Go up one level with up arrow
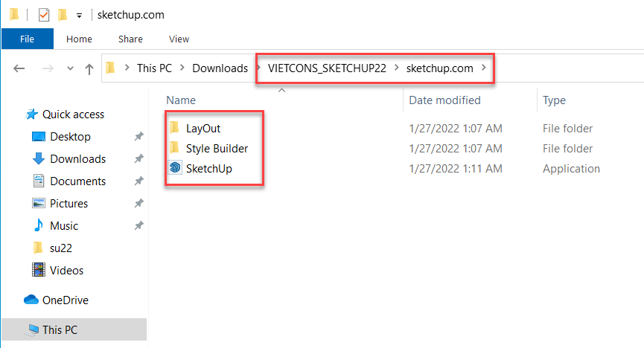644x348 pixels. point(89,68)
